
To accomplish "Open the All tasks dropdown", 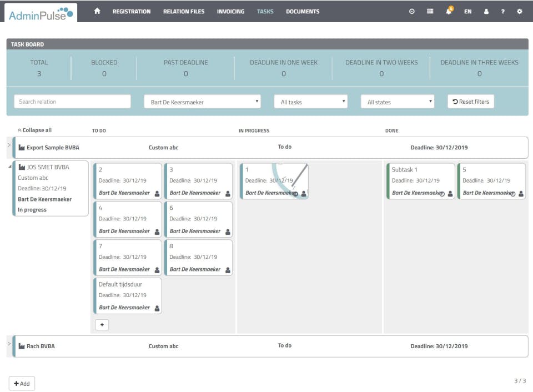I will 311,102.
